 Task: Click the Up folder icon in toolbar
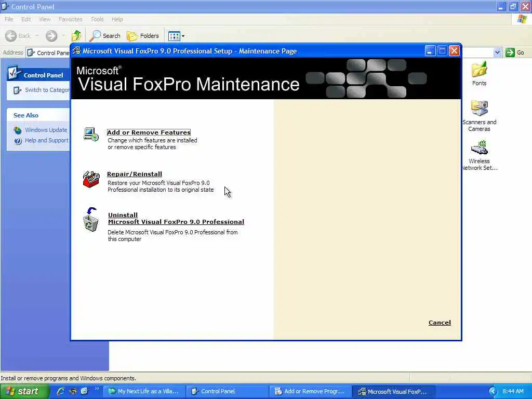point(76,36)
